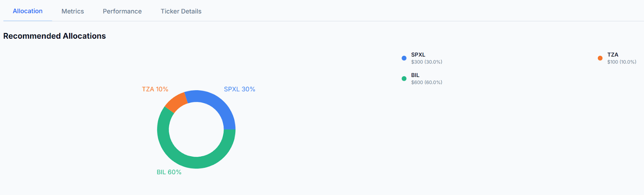Screen dimensions: 644x195
Task: Click the $100 (10.0%) allocation amount
Action: pos(621,62)
